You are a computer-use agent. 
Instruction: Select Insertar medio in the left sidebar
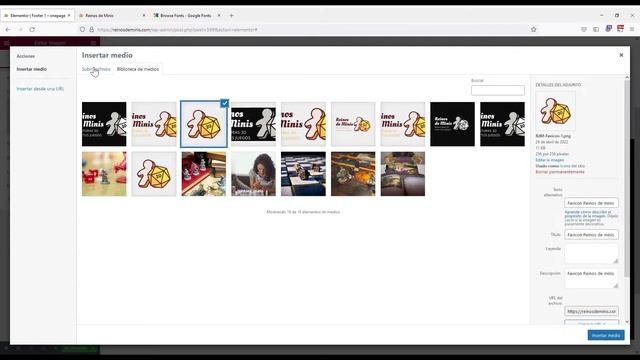32,69
